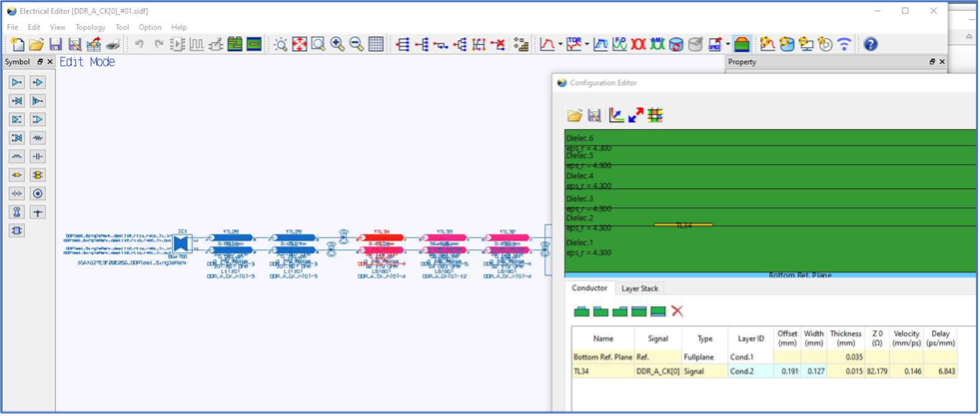Click the Wi-Fi signal toolbar icon
The width and height of the screenshot is (980, 416).
click(x=844, y=44)
